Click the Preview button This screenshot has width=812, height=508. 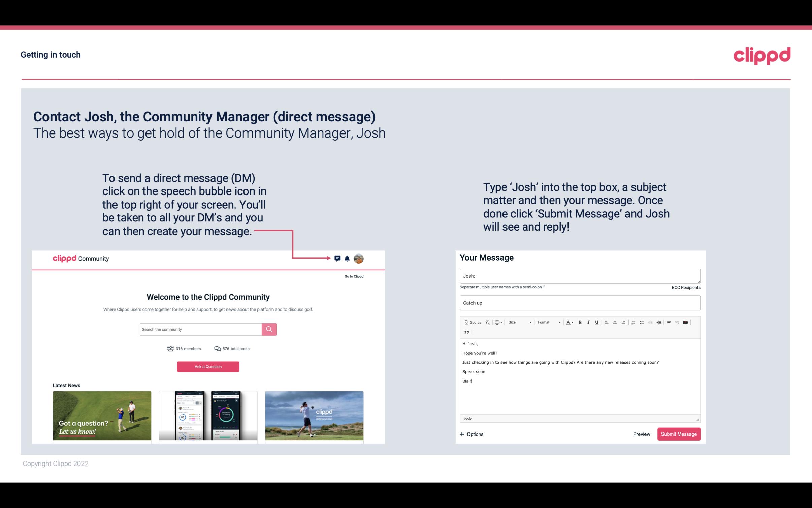pyautogui.click(x=641, y=434)
